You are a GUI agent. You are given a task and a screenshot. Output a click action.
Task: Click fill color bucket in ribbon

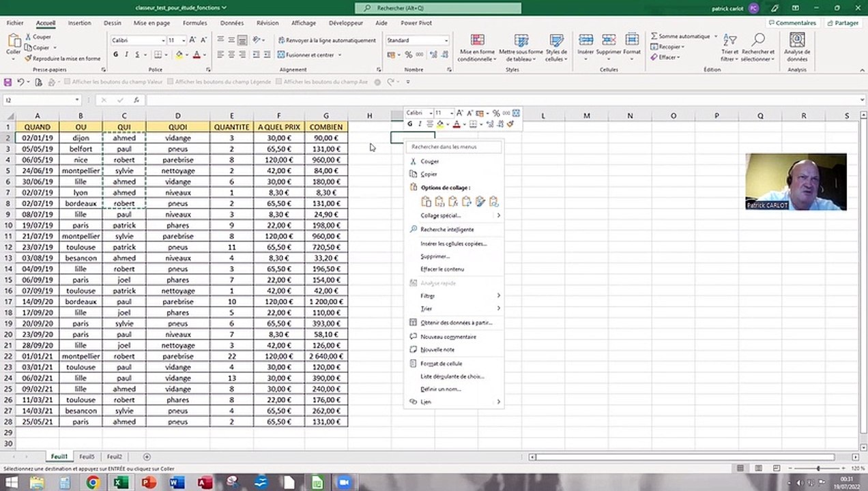pyautogui.click(x=178, y=55)
